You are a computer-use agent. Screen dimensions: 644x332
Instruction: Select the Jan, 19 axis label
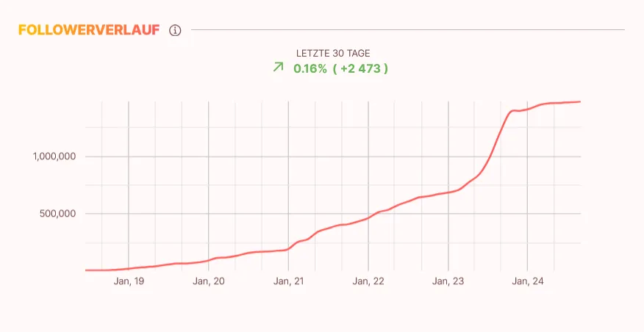(x=129, y=281)
